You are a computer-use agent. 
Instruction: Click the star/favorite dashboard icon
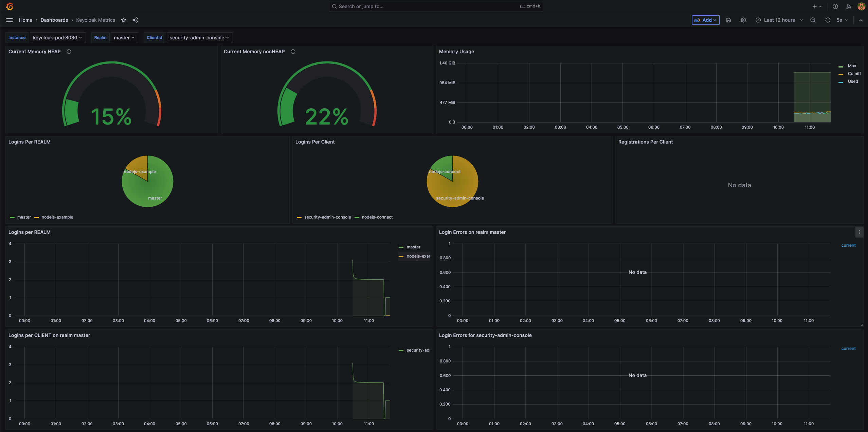pyautogui.click(x=124, y=20)
